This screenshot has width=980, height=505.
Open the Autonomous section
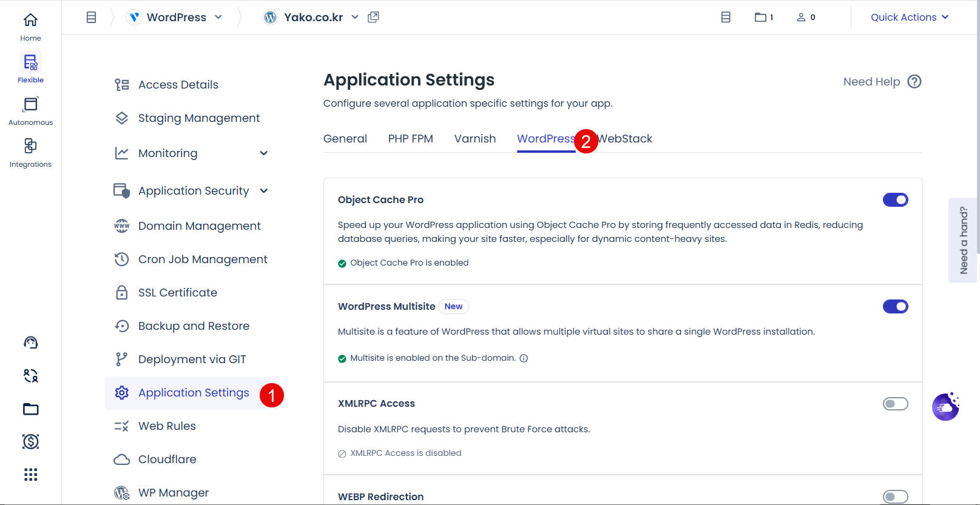tap(30, 111)
